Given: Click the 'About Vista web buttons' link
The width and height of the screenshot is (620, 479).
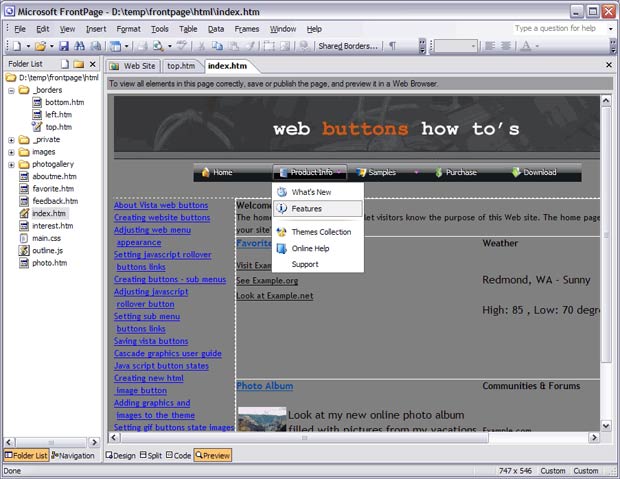Looking at the screenshot, I should click(x=161, y=205).
